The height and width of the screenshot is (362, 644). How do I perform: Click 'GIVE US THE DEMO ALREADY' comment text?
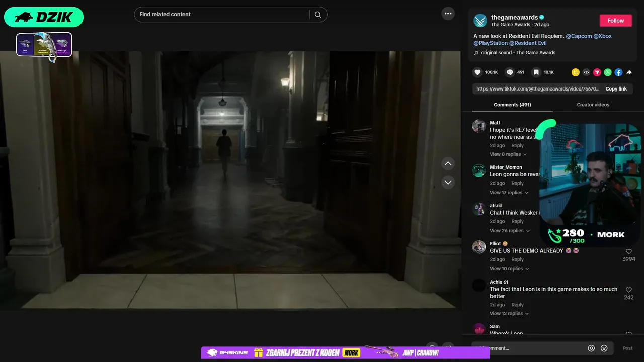pos(526,251)
